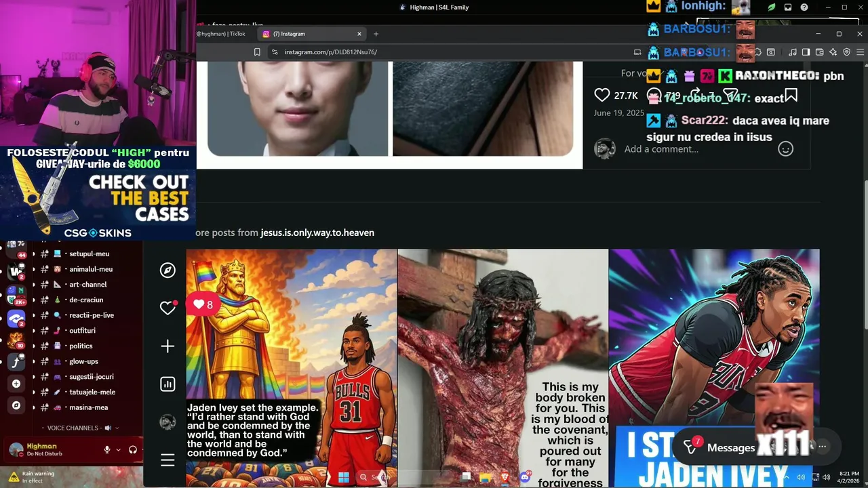868x488 pixels.
Task: Open Instagram More hamburger menu
Action: pyautogui.click(x=167, y=461)
